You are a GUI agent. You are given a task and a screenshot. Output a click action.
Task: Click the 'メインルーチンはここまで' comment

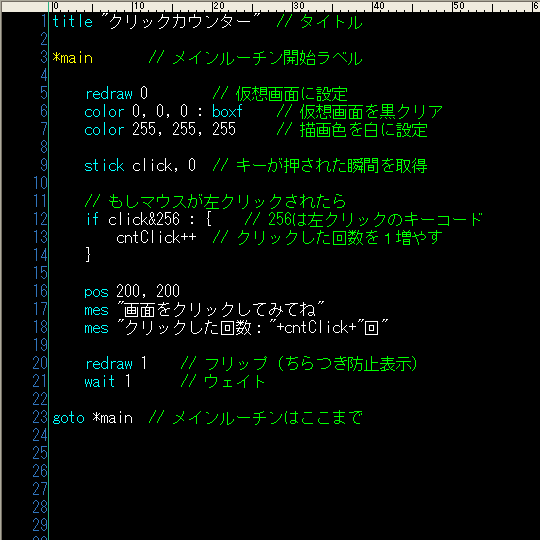coord(267,417)
